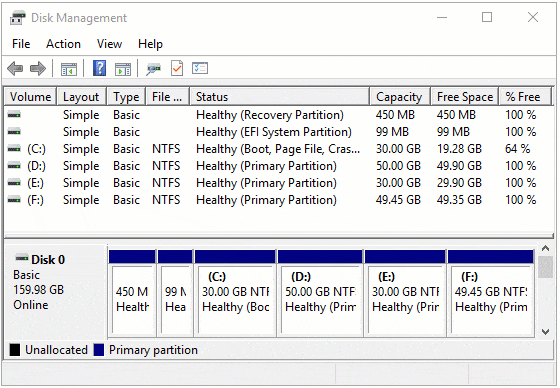Viewport: 560px width, 388px height.
Task: Sort by the Capacity column header
Action: click(400, 96)
